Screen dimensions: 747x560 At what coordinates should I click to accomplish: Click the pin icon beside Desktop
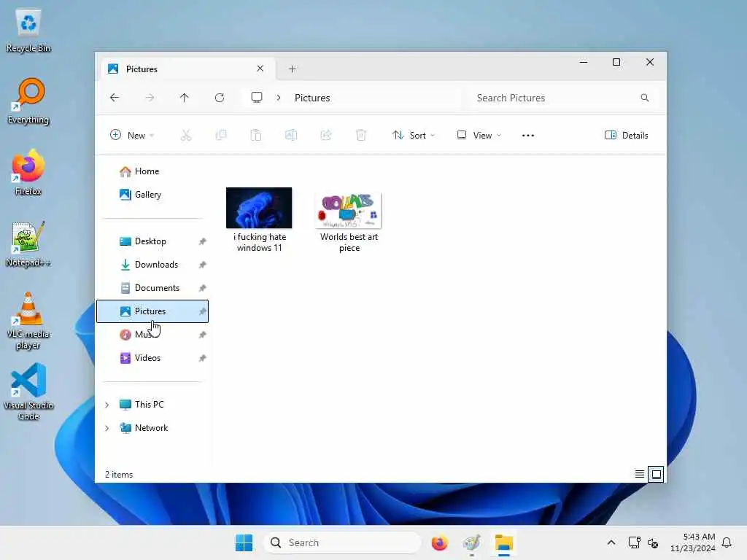click(x=203, y=241)
